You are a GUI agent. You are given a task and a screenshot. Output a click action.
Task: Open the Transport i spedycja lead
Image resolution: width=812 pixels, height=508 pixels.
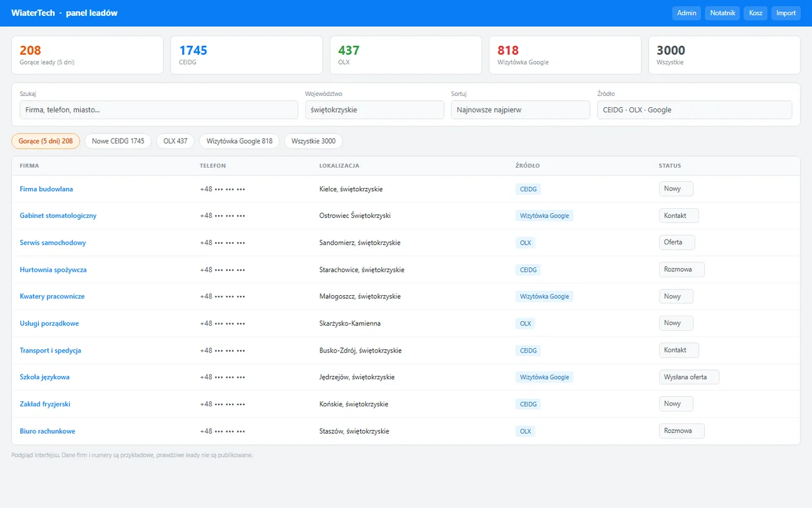pos(50,351)
